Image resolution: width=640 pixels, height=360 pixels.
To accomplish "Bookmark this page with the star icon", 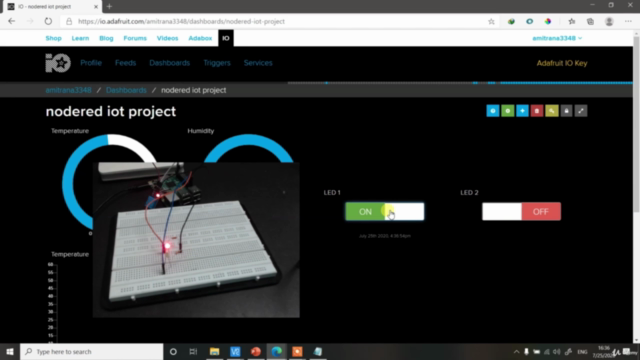I will 491,22.
